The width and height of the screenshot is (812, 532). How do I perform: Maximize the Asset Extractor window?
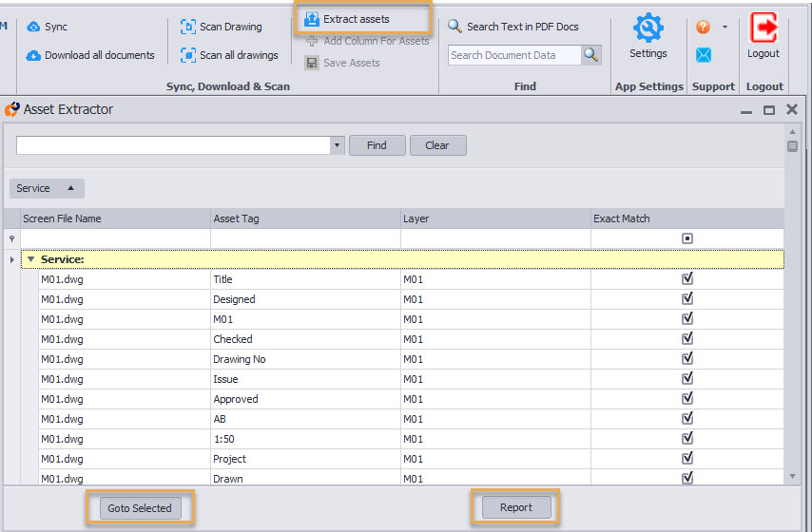pyautogui.click(x=769, y=109)
